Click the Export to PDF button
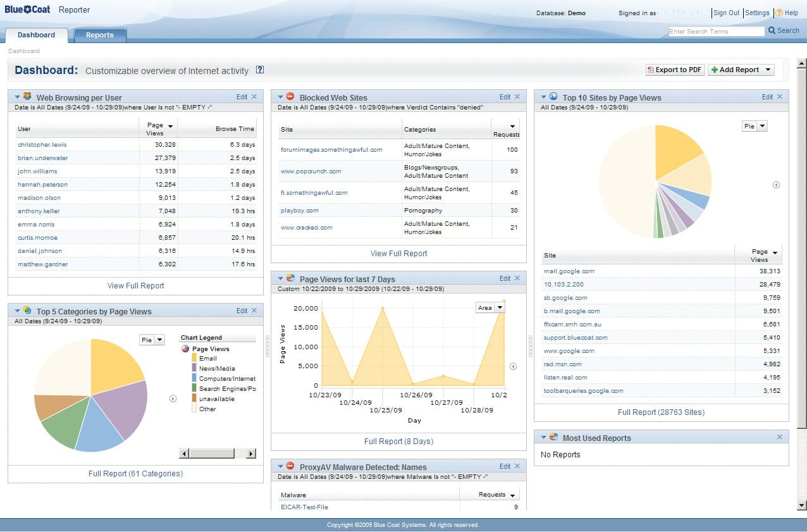Viewport: 807px width, 532px height. tap(674, 70)
